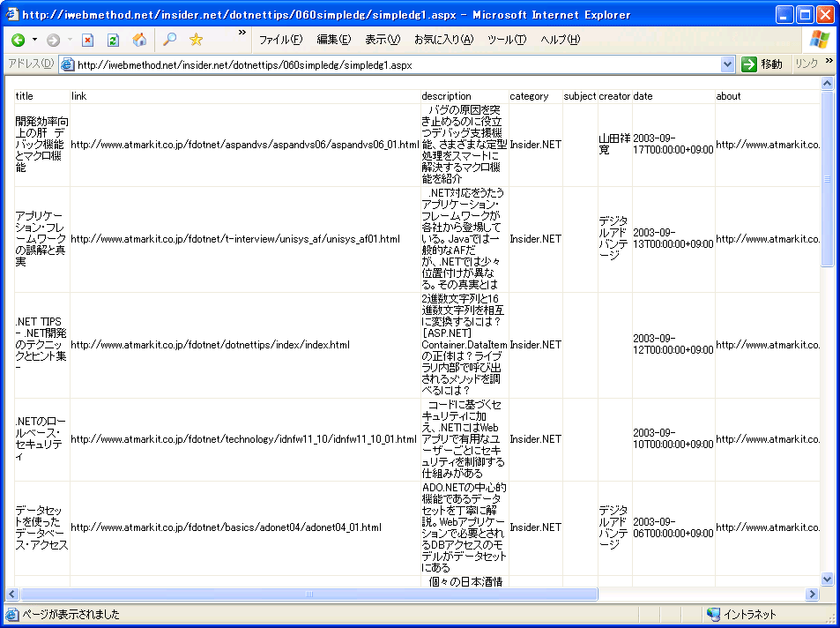
Task: Refresh the page with the green arrows icon
Action: [x=113, y=40]
